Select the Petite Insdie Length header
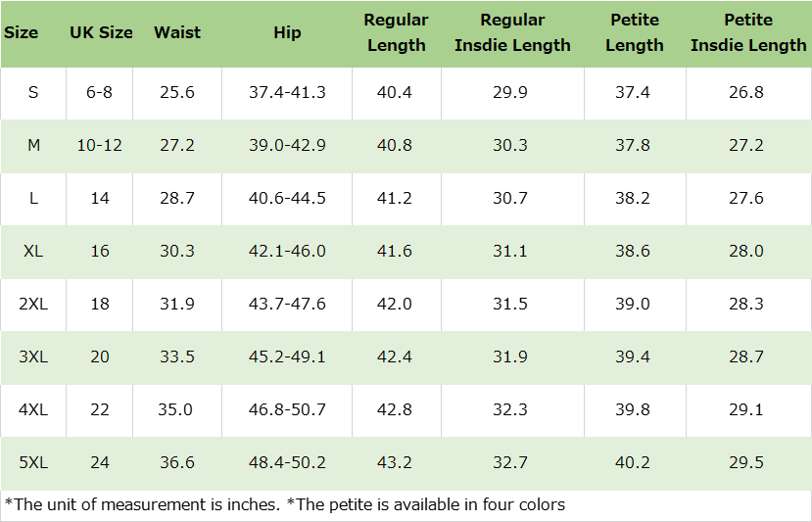The width and height of the screenshot is (812, 522). click(x=748, y=32)
